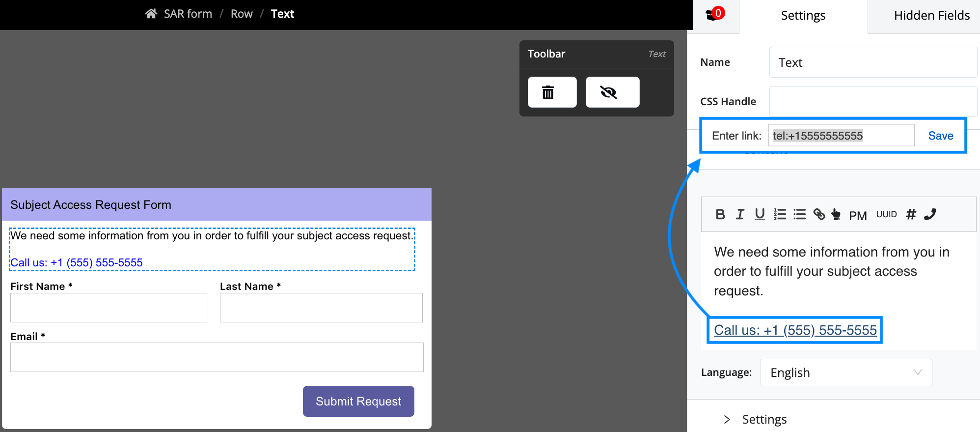
Task: Click the PM toolbar button
Action: coord(858,215)
